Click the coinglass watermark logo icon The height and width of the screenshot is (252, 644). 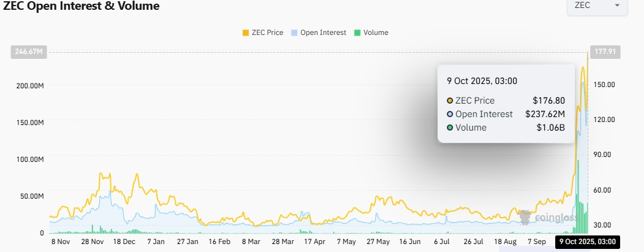525,216
